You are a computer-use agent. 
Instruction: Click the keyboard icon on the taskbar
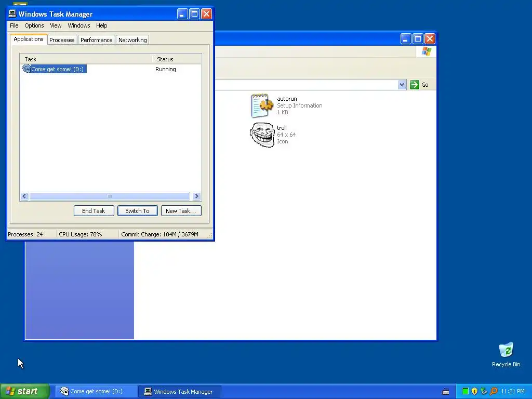446,392
